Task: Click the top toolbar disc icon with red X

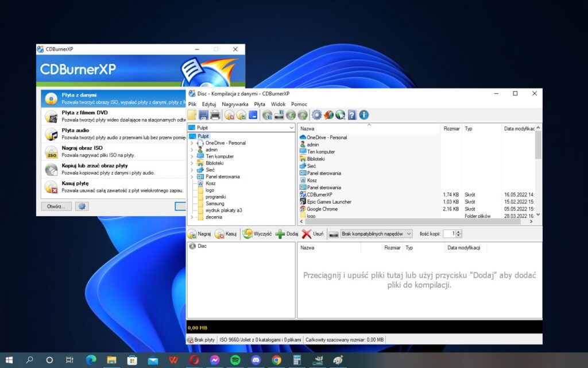Action: tap(230, 115)
